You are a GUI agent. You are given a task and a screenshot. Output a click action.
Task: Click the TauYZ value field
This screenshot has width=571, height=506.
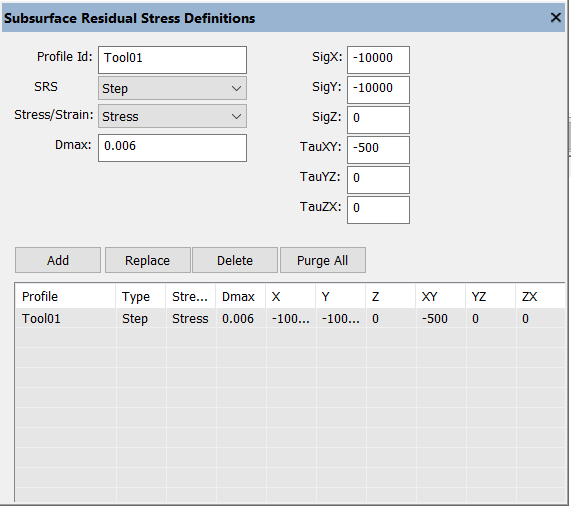click(x=378, y=180)
